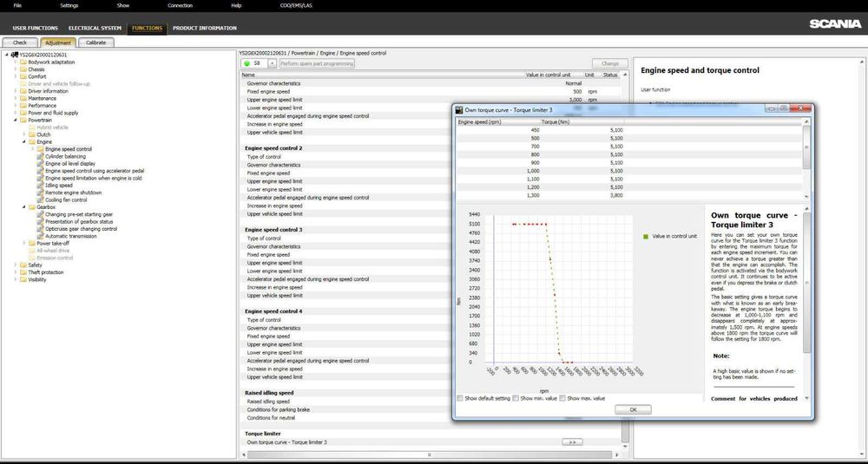The height and width of the screenshot is (464, 868).
Task: Select the Idling speed item icon
Action: (x=40, y=185)
